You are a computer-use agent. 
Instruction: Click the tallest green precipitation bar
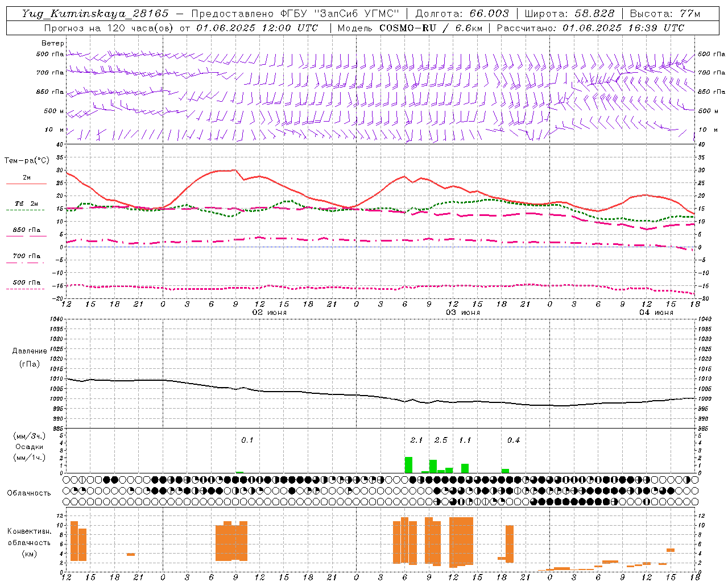tap(408, 465)
